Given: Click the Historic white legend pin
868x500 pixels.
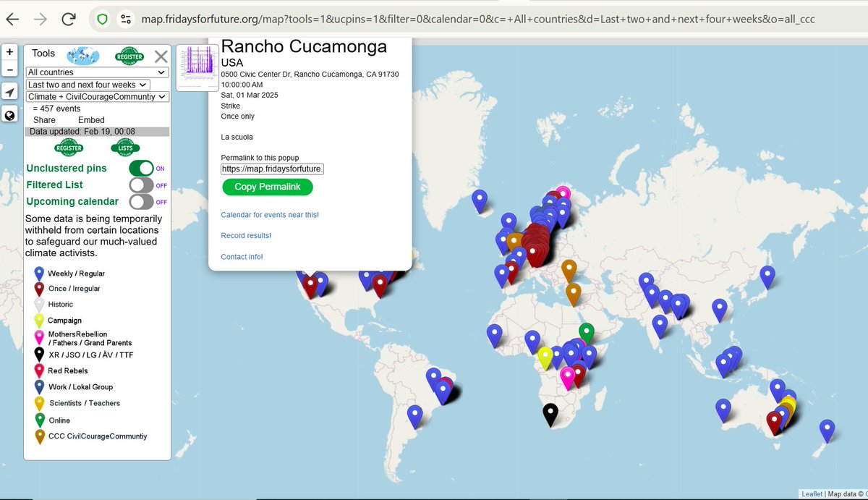Looking at the screenshot, I should click(39, 304).
